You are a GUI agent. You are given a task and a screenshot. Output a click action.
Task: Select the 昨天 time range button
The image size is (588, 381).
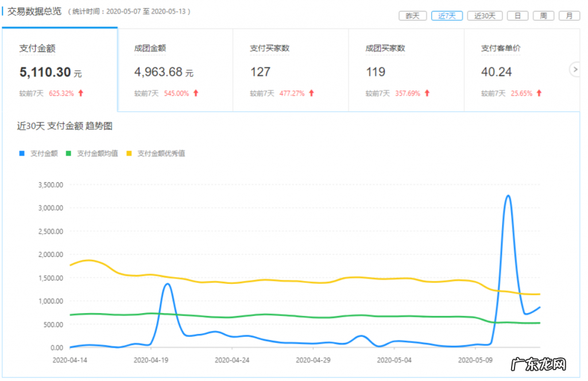pyautogui.click(x=412, y=16)
